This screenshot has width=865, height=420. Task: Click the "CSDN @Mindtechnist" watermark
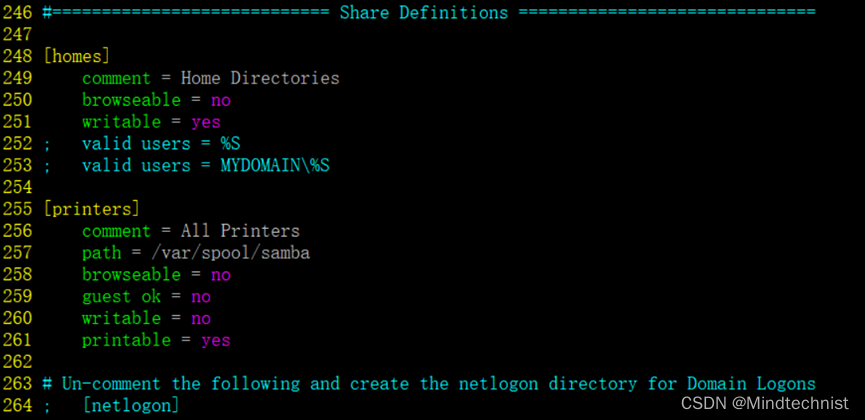pos(765,402)
